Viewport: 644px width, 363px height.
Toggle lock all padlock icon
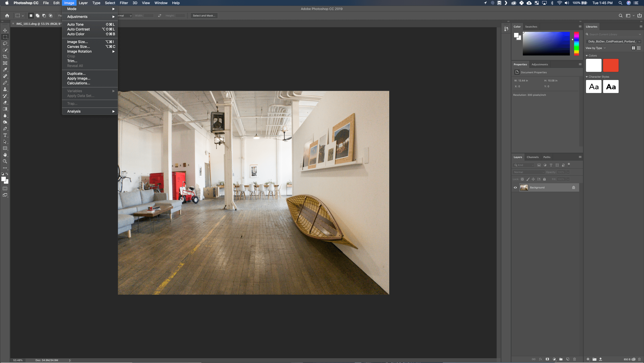(544, 179)
